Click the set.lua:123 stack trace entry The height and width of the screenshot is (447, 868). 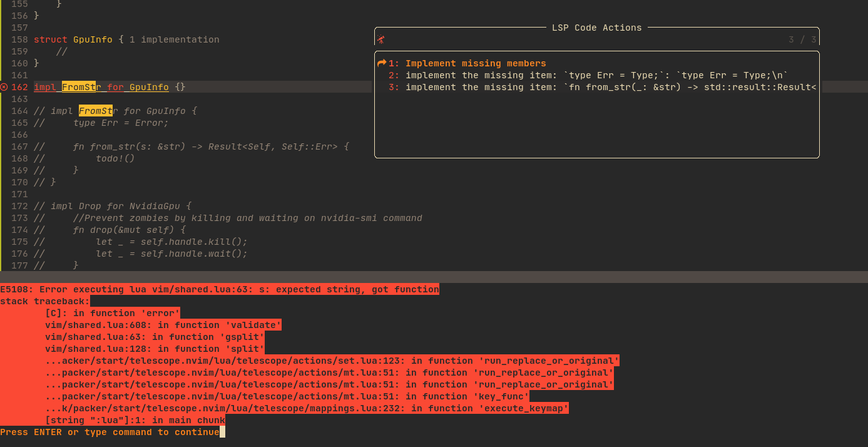click(332, 361)
